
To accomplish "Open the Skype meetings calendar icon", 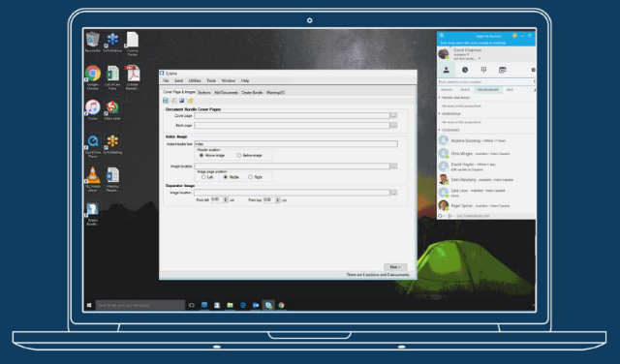I will (502, 70).
